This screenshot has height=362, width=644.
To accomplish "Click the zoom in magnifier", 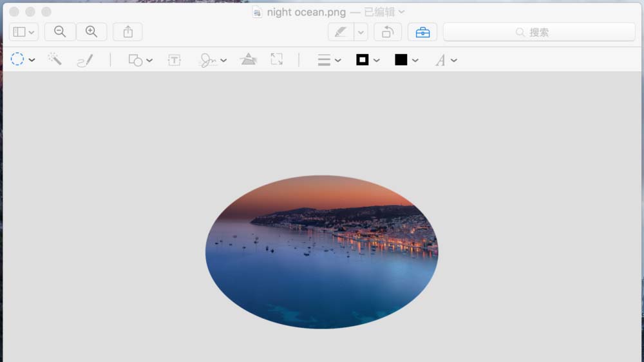I will (91, 32).
